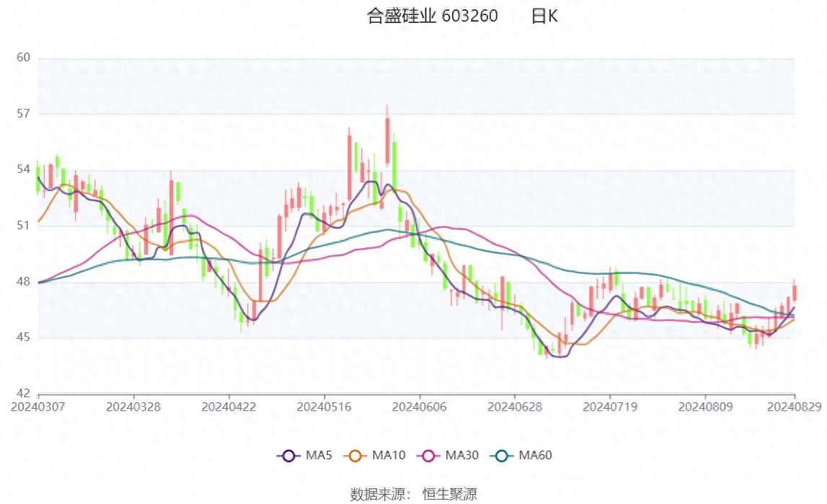Toggle the MA10 legend series
Screen dimensions: 827x504
click(x=374, y=456)
